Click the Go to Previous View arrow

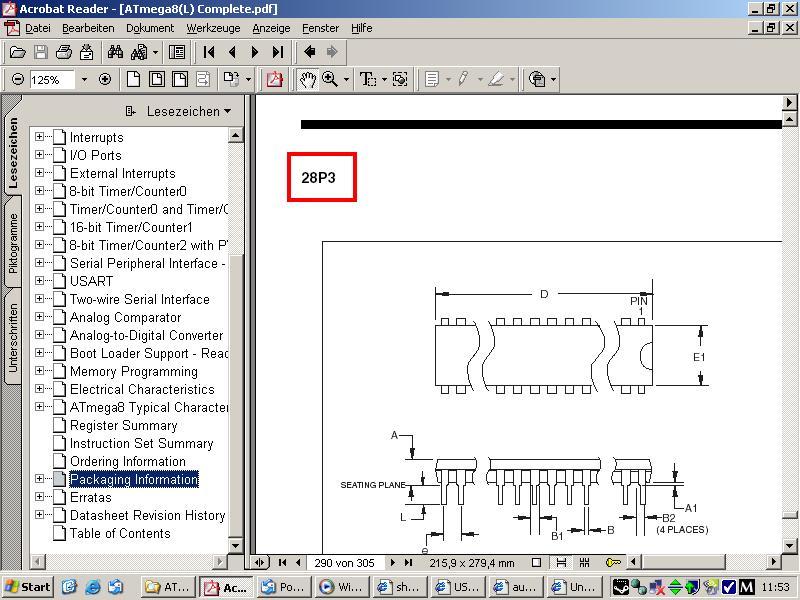(310, 52)
